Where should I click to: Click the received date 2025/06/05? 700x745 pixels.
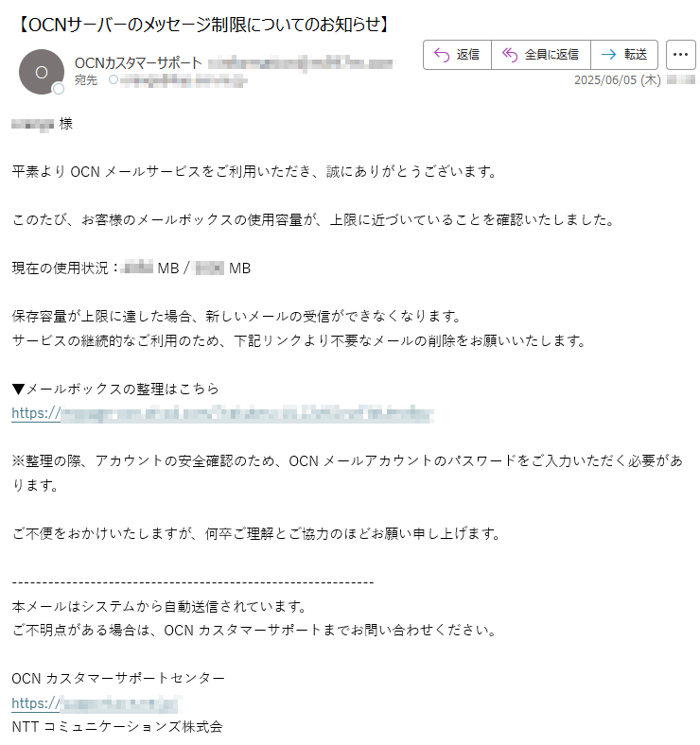(618, 79)
